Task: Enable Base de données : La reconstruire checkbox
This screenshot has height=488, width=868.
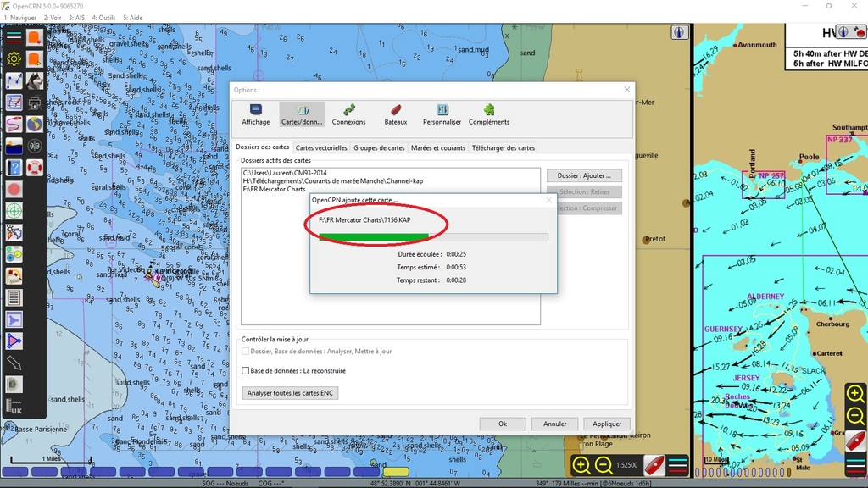Action: [x=245, y=371]
